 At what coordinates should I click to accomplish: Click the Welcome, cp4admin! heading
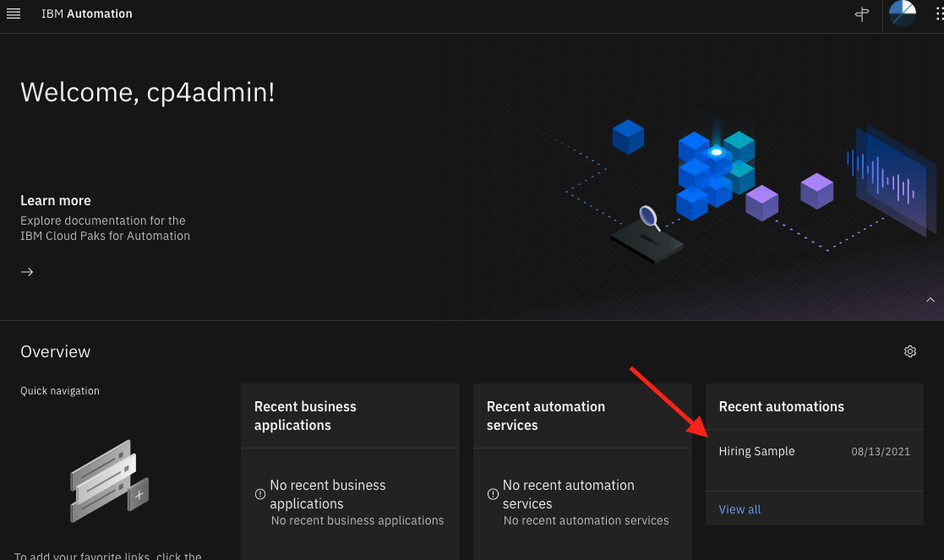(148, 92)
